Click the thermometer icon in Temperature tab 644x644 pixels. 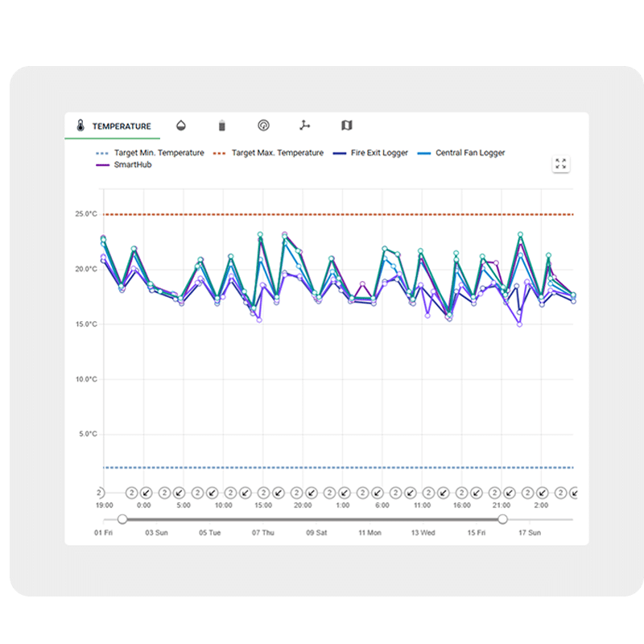click(80, 126)
